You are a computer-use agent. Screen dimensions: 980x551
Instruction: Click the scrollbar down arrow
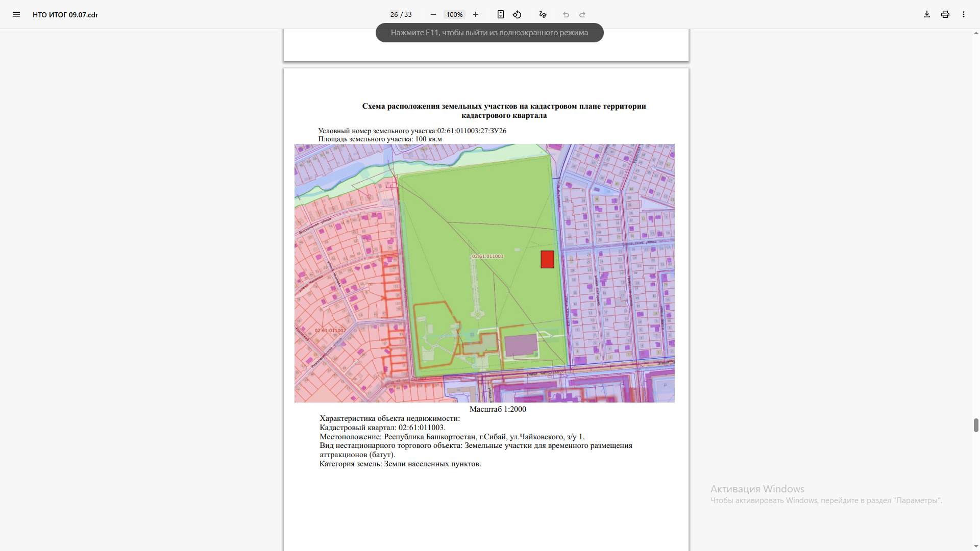tap(976, 546)
